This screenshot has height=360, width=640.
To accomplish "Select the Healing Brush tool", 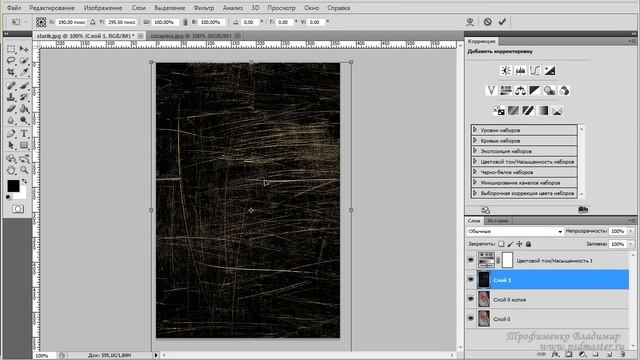I will point(11,85).
